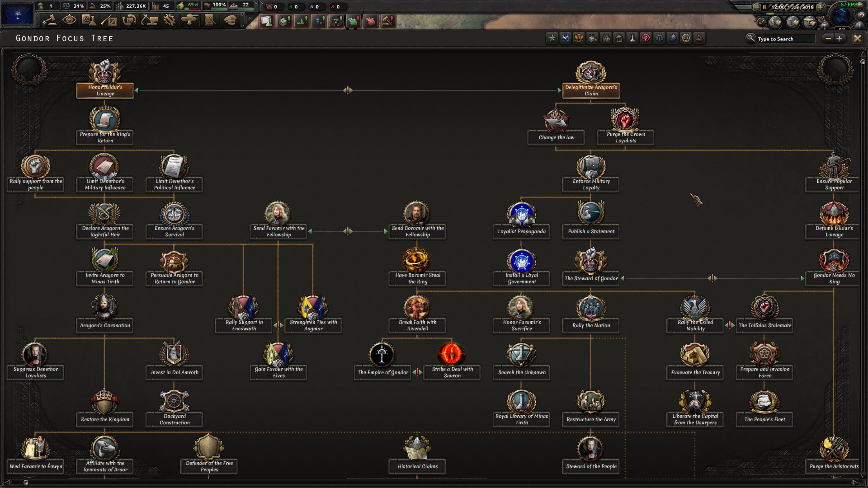Open the main menu hamburger button
Screen dimensions: 868x488
860,6
